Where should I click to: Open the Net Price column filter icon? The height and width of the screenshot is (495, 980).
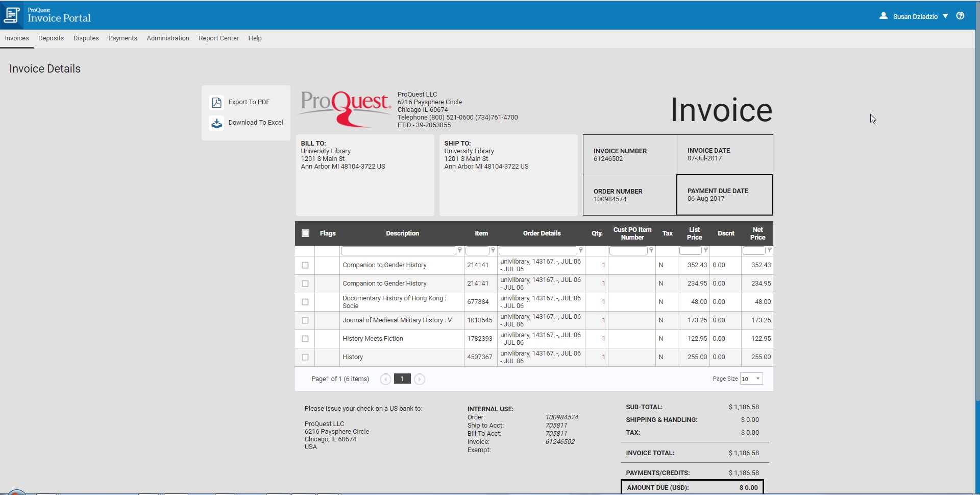769,250
